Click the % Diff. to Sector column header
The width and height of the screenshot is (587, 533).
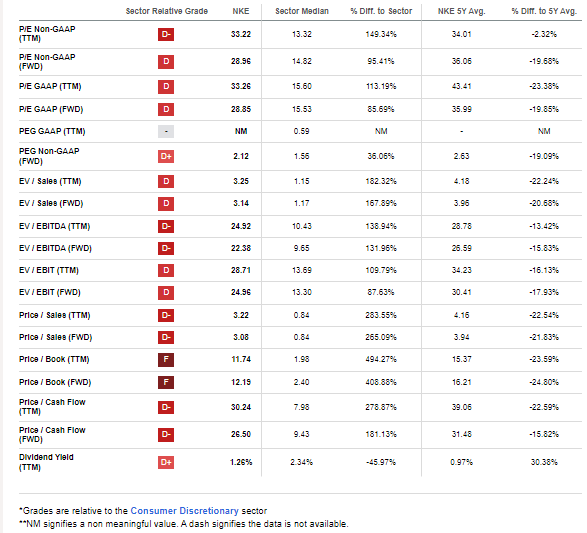pyautogui.click(x=381, y=11)
